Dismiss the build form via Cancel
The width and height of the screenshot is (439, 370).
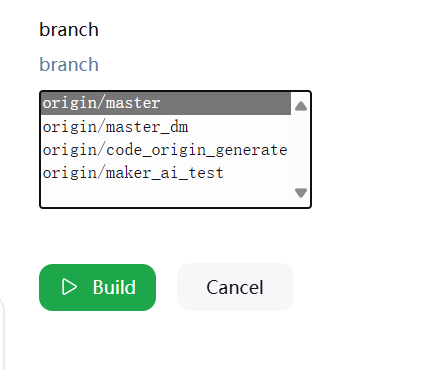point(235,287)
